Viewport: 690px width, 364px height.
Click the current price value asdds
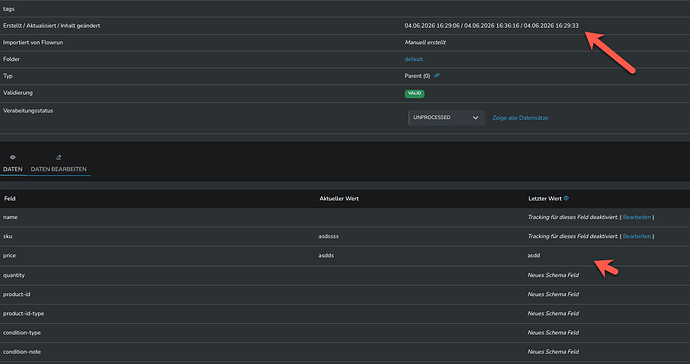(x=326, y=255)
